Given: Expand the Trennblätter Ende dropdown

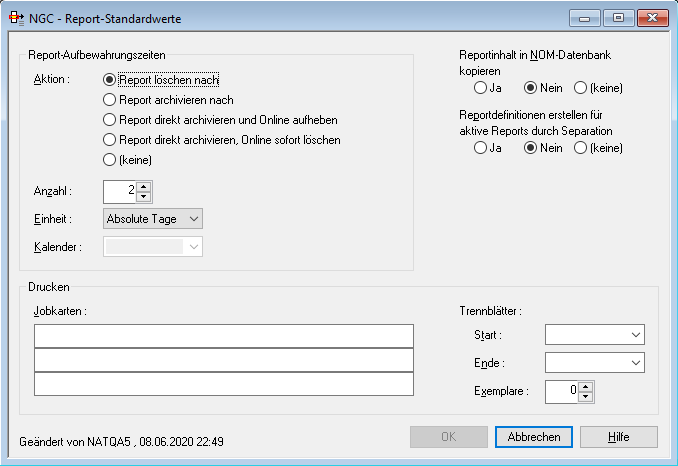Looking at the screenshot, I should (595, 363).
